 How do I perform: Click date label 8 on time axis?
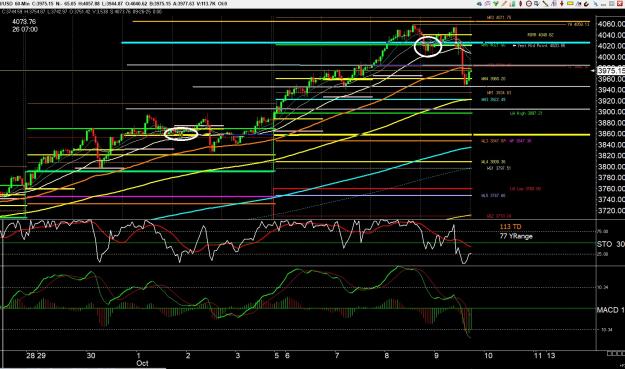[386, 355]
